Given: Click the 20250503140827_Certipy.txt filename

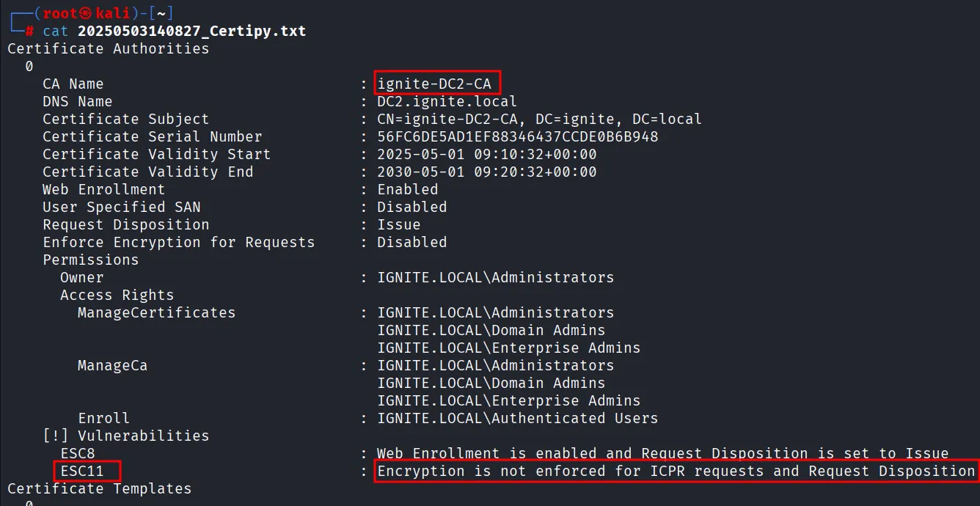Looking at the screenshot, I should click(191, 31).
